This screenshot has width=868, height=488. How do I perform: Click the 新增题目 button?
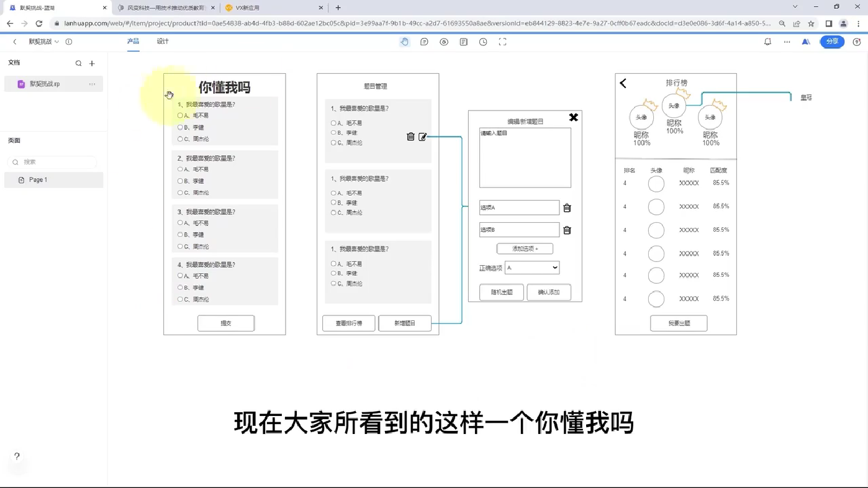point(405,323)
